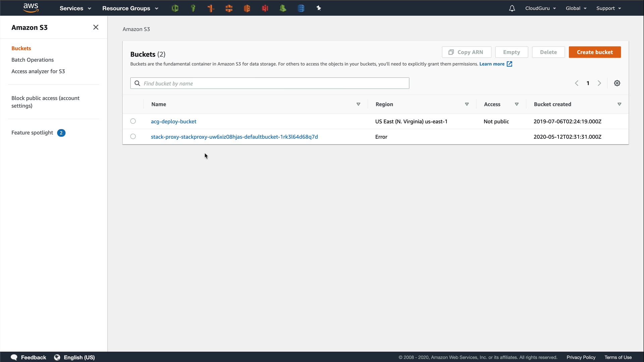The width and height of the screenshot is (644, 362).
Task: Click the white pushpin icon in navbar
Action: 319,8
